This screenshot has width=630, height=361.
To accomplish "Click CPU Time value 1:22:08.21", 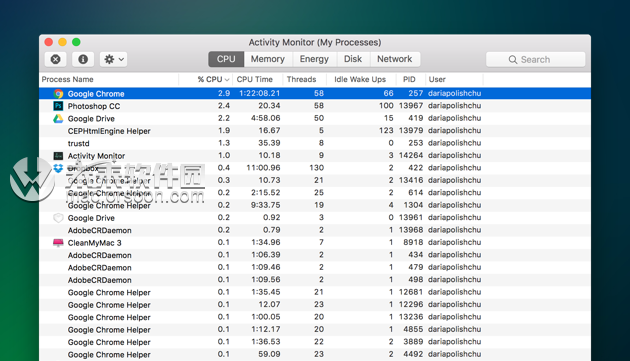I will click(x=260, y=93).
